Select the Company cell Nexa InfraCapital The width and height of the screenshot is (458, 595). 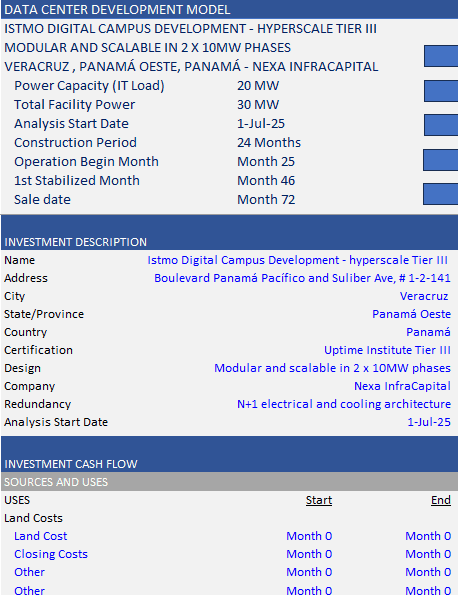pyautogui.click(x=402, y=386)
